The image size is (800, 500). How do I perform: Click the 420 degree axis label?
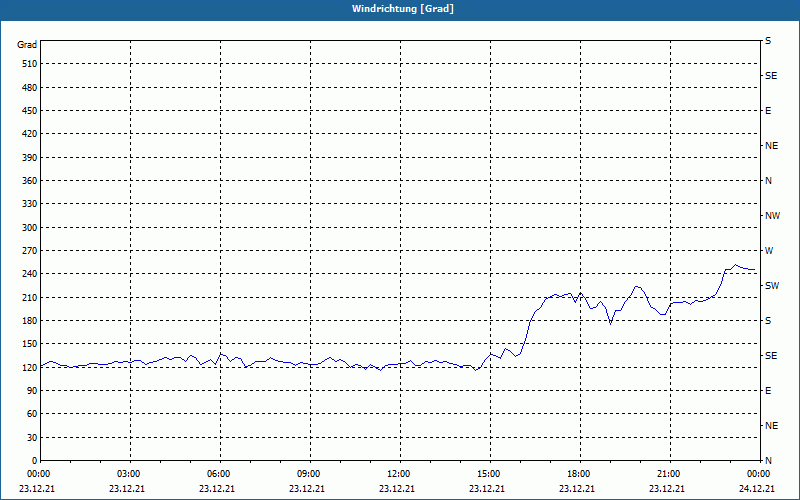pos(30,134)
